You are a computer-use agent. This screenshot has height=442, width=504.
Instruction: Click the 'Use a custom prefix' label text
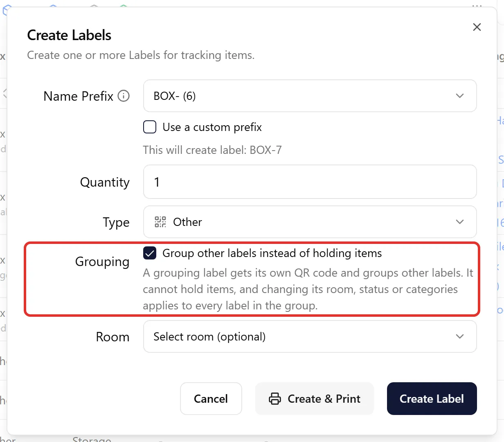[x=212, y=127]
